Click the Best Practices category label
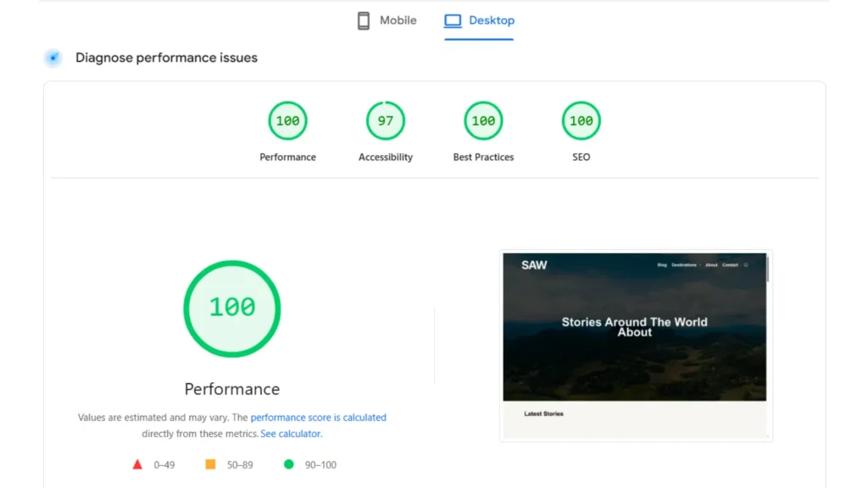The image size is (868, 488). tap(483, 157)
